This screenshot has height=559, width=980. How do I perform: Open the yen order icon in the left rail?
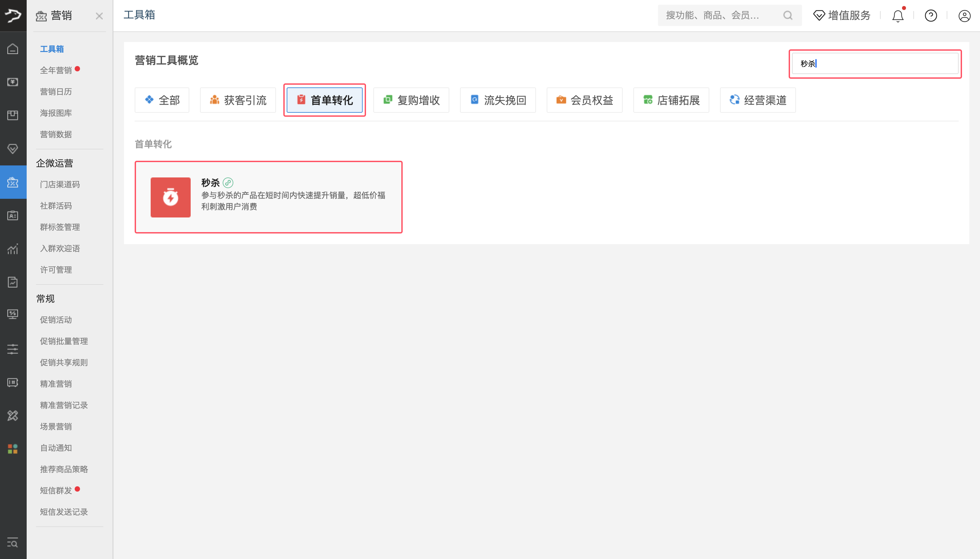13,82
